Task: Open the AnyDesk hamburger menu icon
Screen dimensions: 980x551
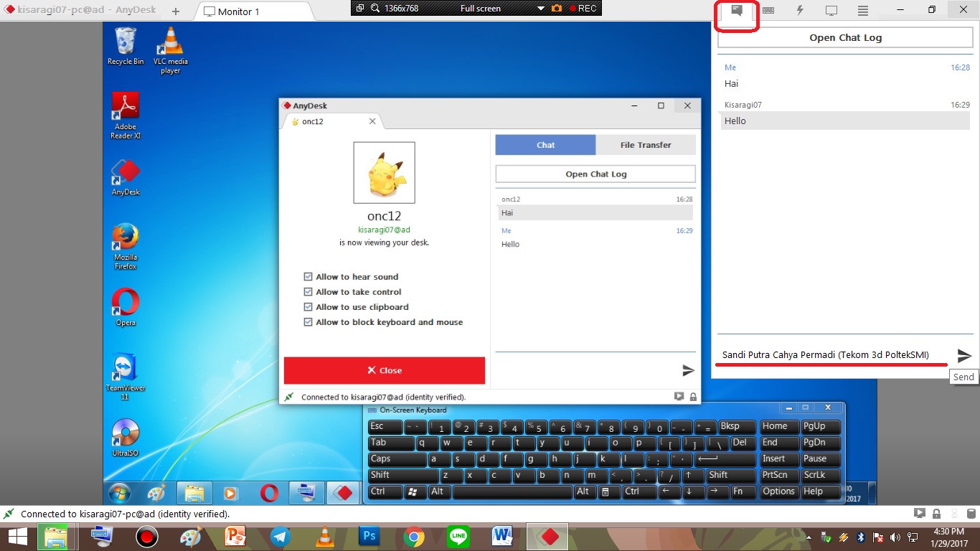Action: tap(863, 11)
